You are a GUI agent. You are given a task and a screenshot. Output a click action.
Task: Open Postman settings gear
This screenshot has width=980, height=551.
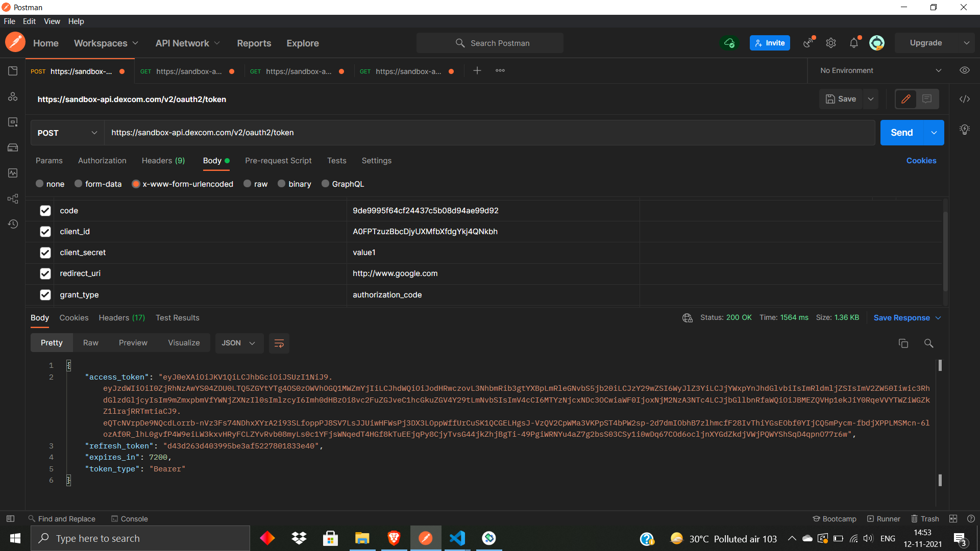click(x=831, y=43)
